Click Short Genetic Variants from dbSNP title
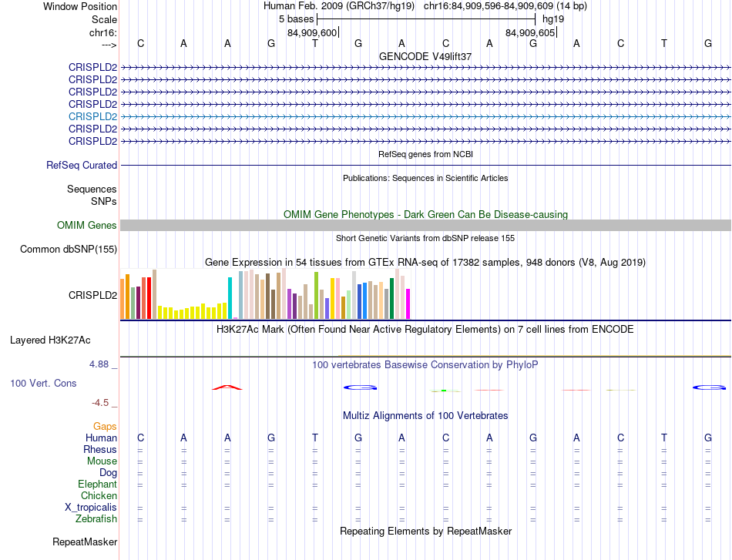This screenshot has width=732, height=560. coord(425,238)
